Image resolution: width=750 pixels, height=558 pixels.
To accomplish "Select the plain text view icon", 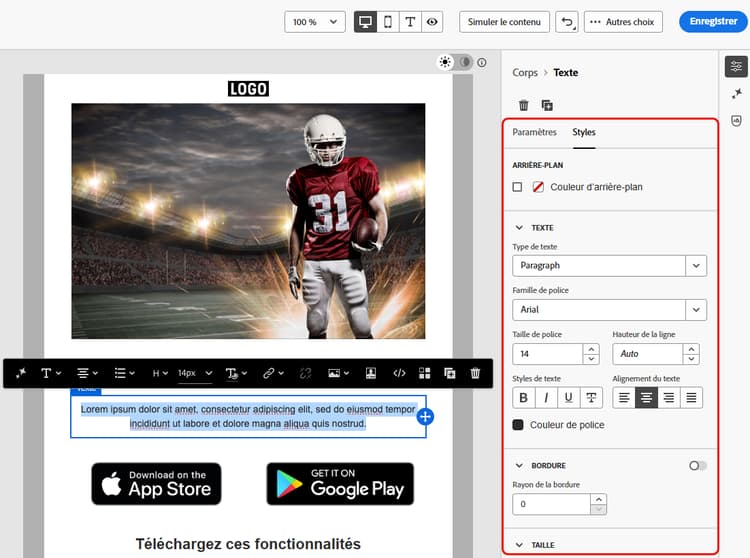I will click(x=410, y=22).
